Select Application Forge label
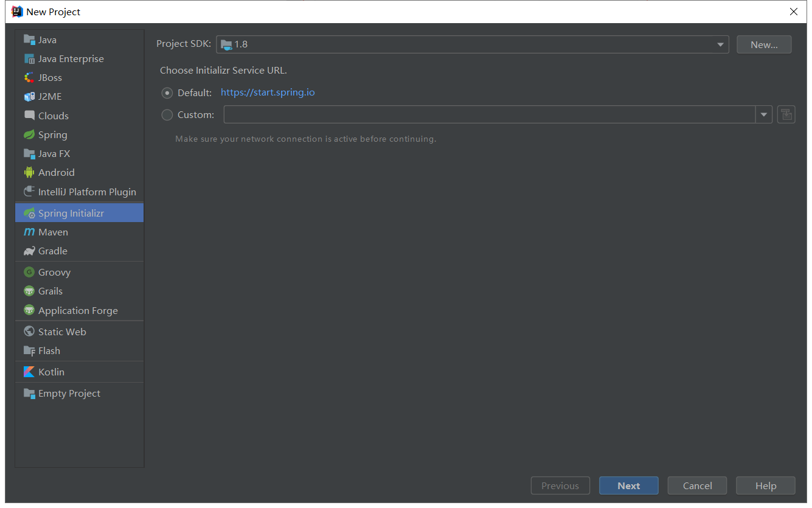The width and height of the screenshot is (812, 508). pos(78,310)
